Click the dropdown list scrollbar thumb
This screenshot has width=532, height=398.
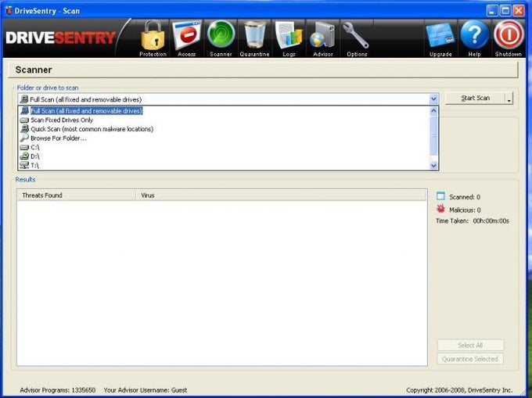(433, 135)
